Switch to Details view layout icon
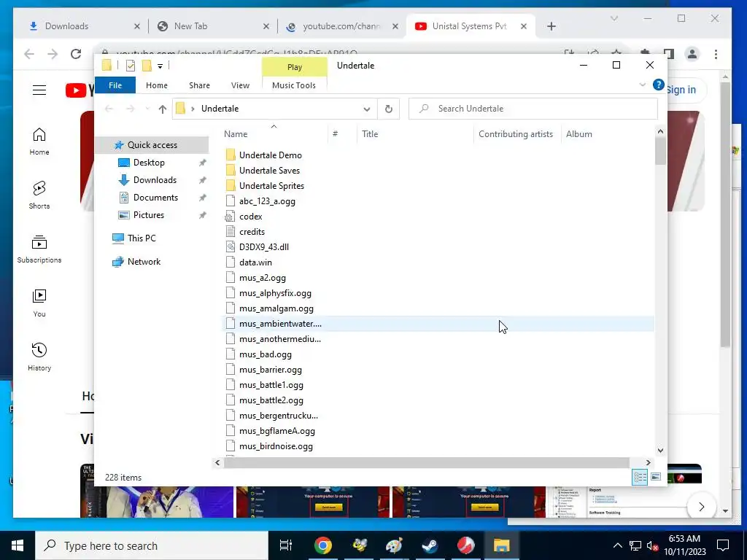747x560 pixels. 640,477
